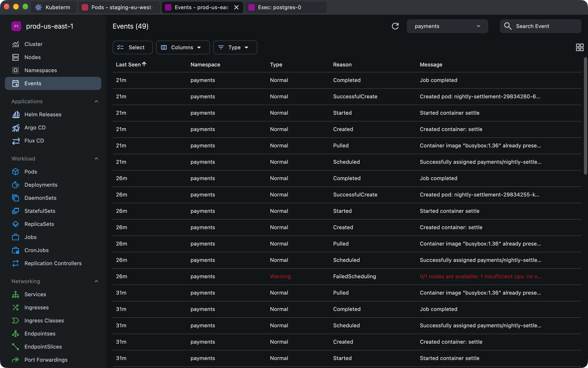
Task: Sort by Reason column header
Action: coord(342,64)
